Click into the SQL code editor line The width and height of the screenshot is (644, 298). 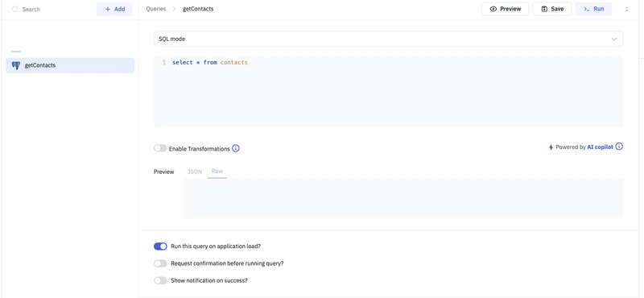pyautogui.click(x=388, y=63)
